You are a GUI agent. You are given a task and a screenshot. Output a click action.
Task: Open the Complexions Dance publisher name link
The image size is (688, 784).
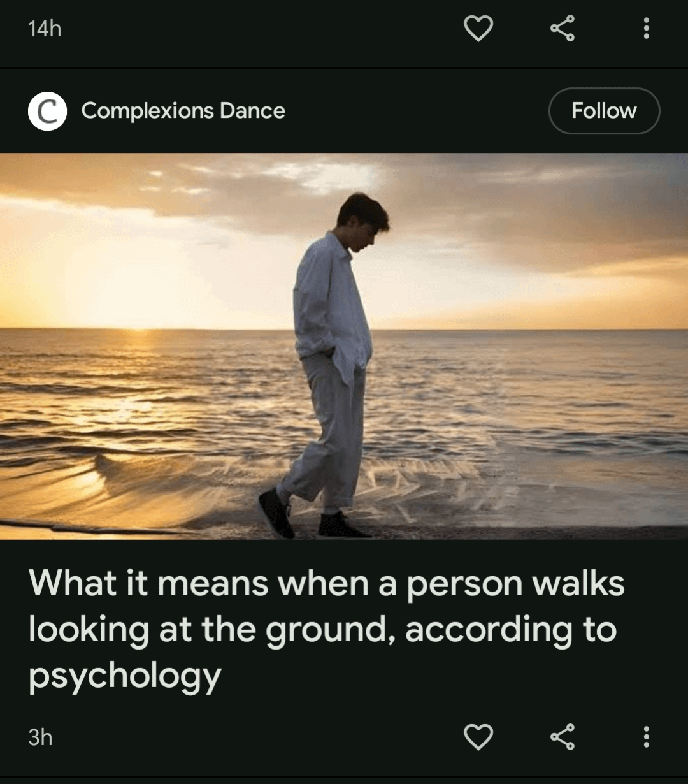tap(183, 111)
